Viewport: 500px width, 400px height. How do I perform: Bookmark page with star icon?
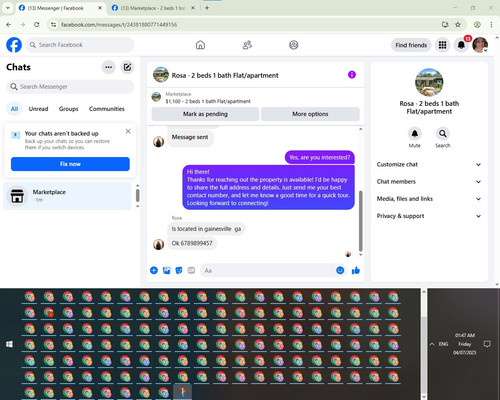tap(458, 24)
